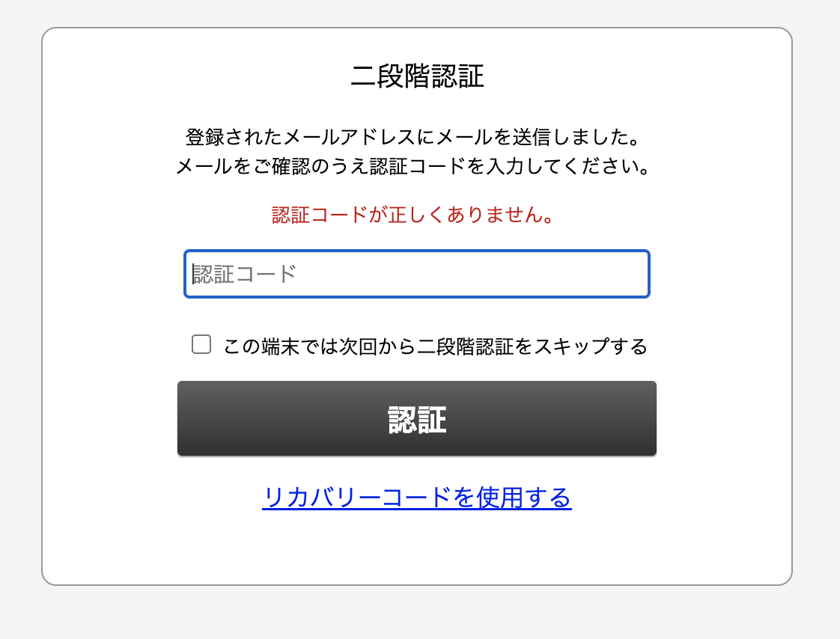
Task: Click the placeholder text 認証コード in the field
Action: point(244,274)
